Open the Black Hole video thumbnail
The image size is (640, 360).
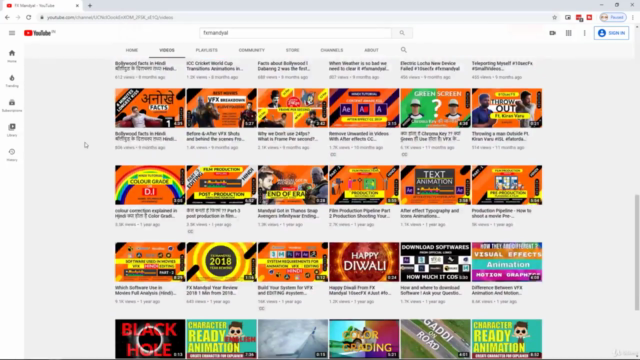[150, 339]
